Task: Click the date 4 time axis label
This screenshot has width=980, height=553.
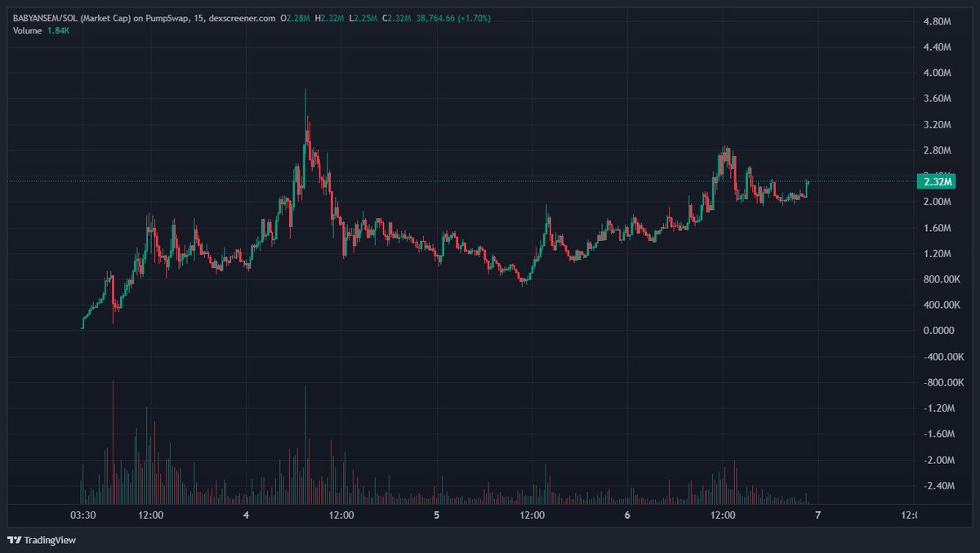Action: pyautogui.click(x=246, y=515)
